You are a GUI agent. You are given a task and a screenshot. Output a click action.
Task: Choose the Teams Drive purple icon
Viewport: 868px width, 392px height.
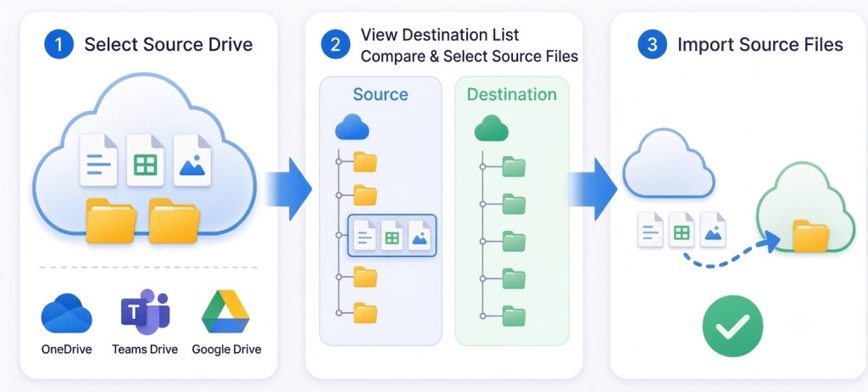point(145,311)
